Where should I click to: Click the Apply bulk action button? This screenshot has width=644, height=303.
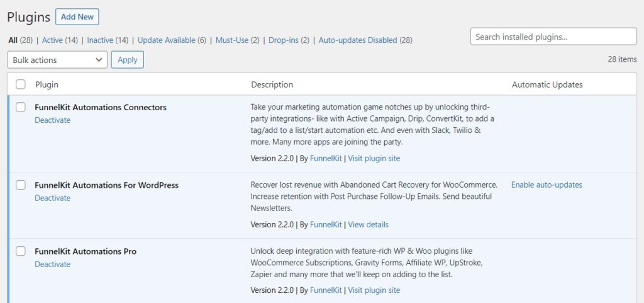coord(127,60)
